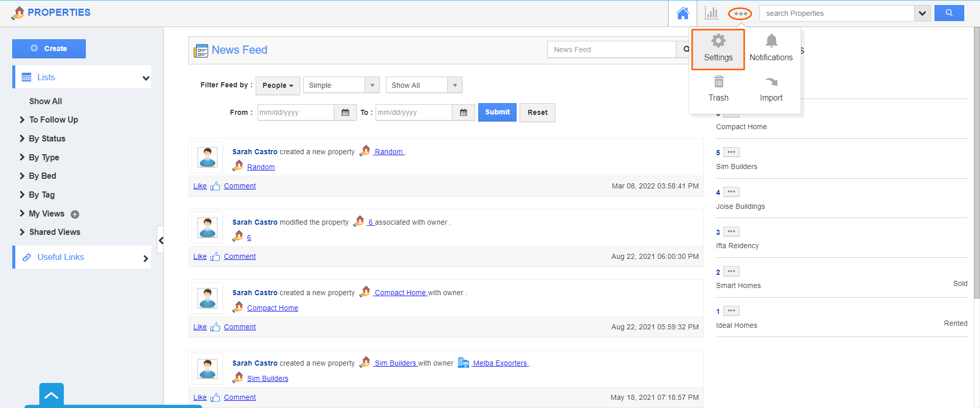Click thumbs-up icon on Mar 08 post

pos(215,186)
